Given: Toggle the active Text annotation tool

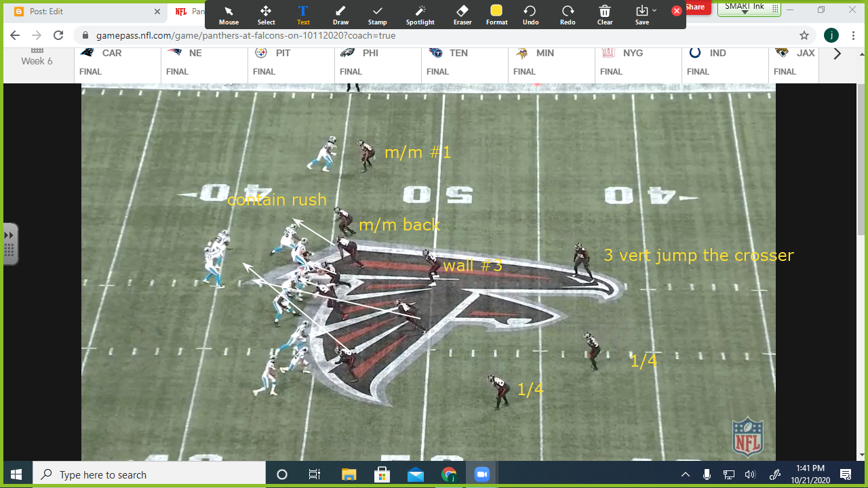Looking at the screenshot, I should (302, 14).
